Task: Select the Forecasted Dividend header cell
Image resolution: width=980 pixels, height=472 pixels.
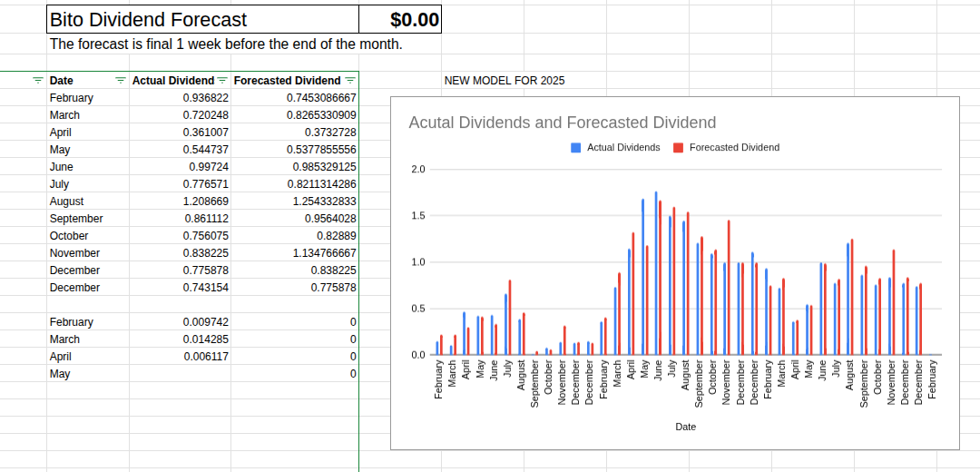Action: (295, 81)
